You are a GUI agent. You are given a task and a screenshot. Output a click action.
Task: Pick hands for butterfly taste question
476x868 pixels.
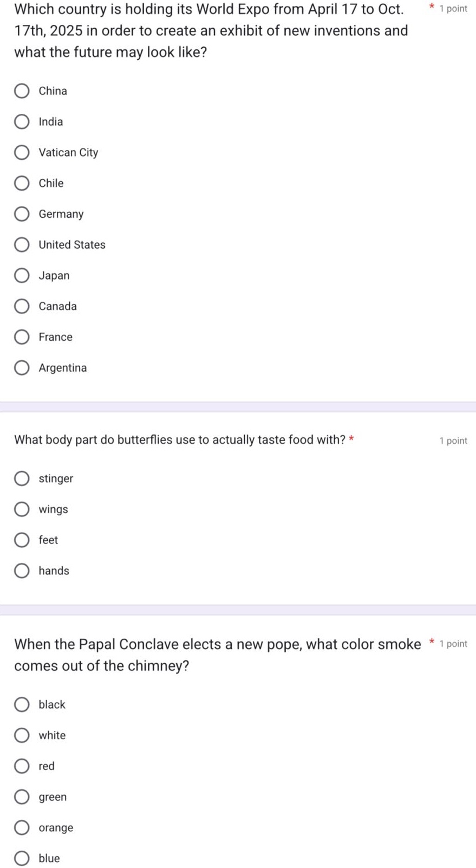coord(22,571)
